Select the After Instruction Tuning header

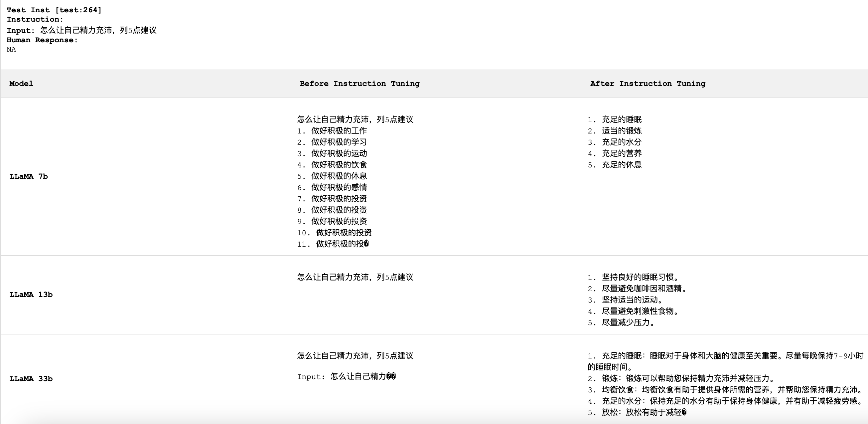point(648,83)
